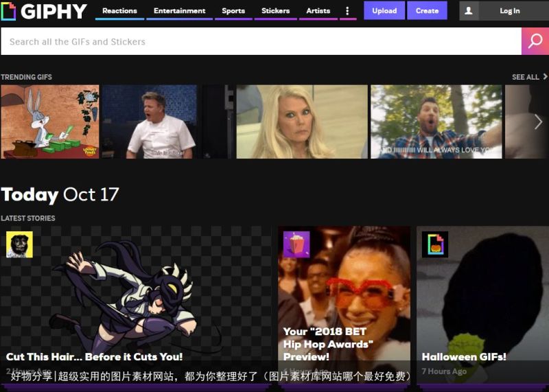Focus the Search all the GIFs field
Screen dimensions: 549x392
coord(261,41)
